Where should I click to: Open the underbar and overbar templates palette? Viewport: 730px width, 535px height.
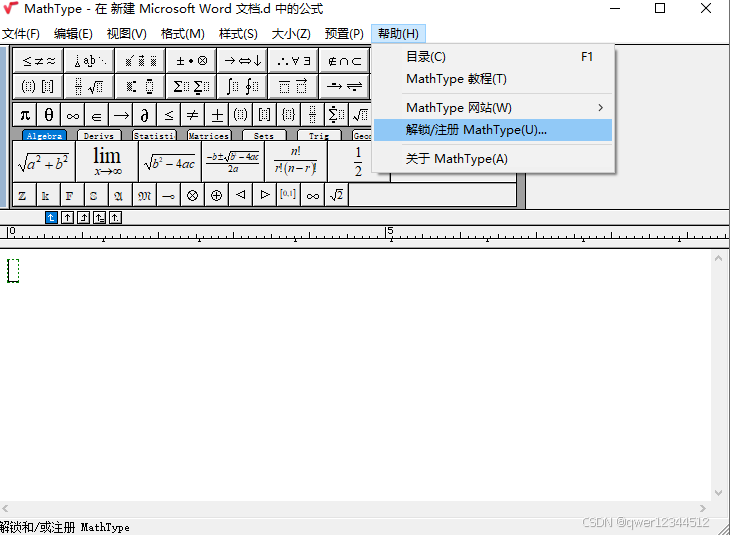(293, 86)
